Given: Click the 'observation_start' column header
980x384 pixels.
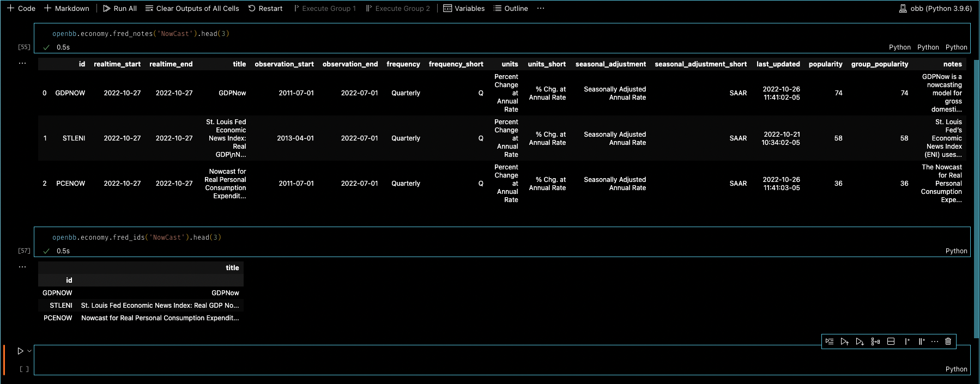Looking at the screenshot, I should pyautogui.click(x=284, y=64).
